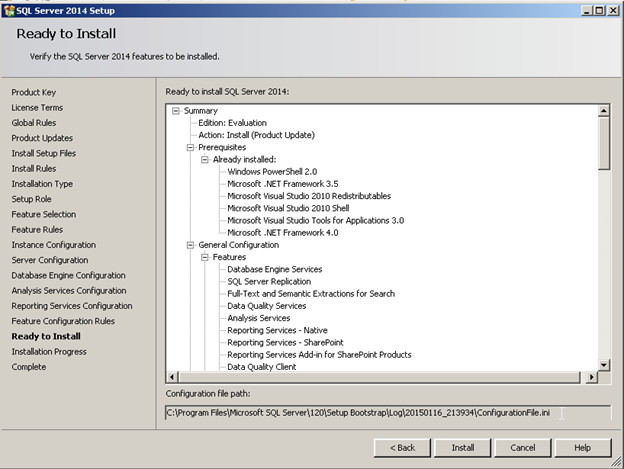This screenshot has height=469, width=624.
Task: Click the vertical scrollbar thumb
Action: [604, 143]
